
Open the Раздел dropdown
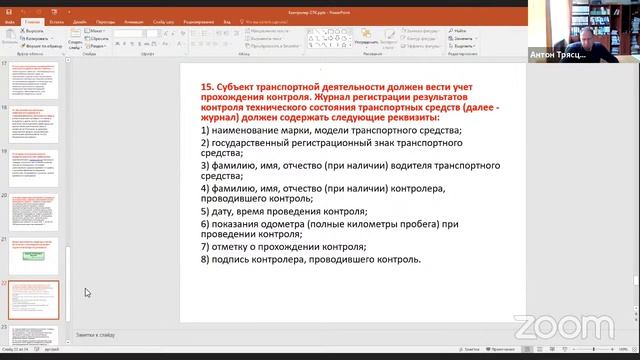pyautogui.click(x=96, y=46)
